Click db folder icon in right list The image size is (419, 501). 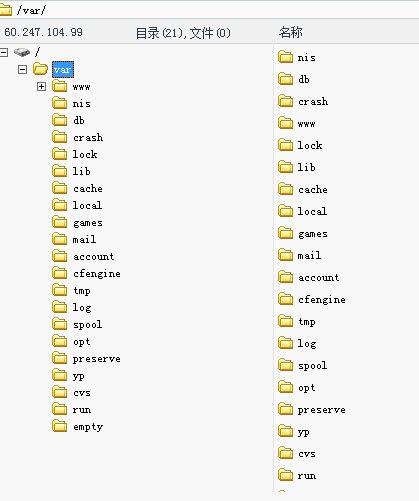coord(286,79)
